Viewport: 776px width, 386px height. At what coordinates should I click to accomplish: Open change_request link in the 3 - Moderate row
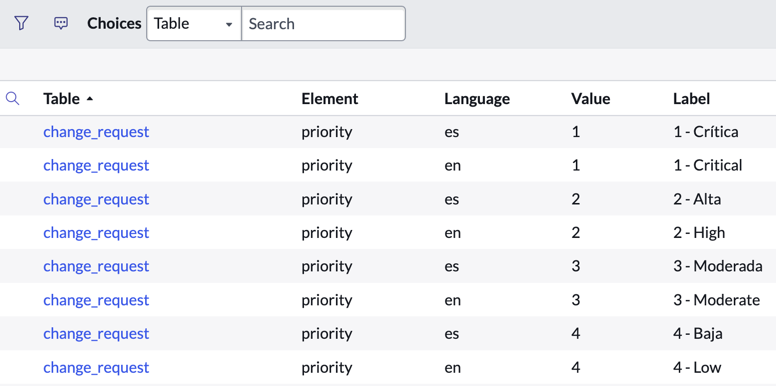(96, 300)
